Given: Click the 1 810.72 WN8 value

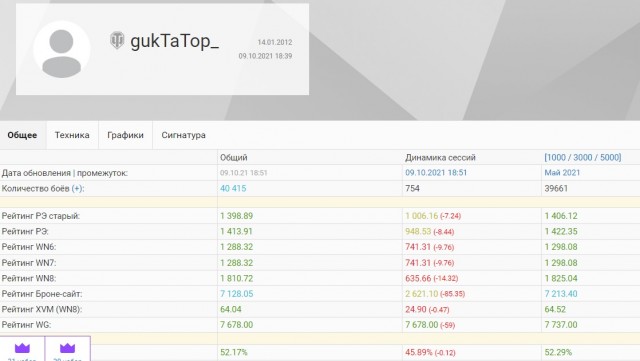Looking at the screenshot, I should tap(237, 279).
